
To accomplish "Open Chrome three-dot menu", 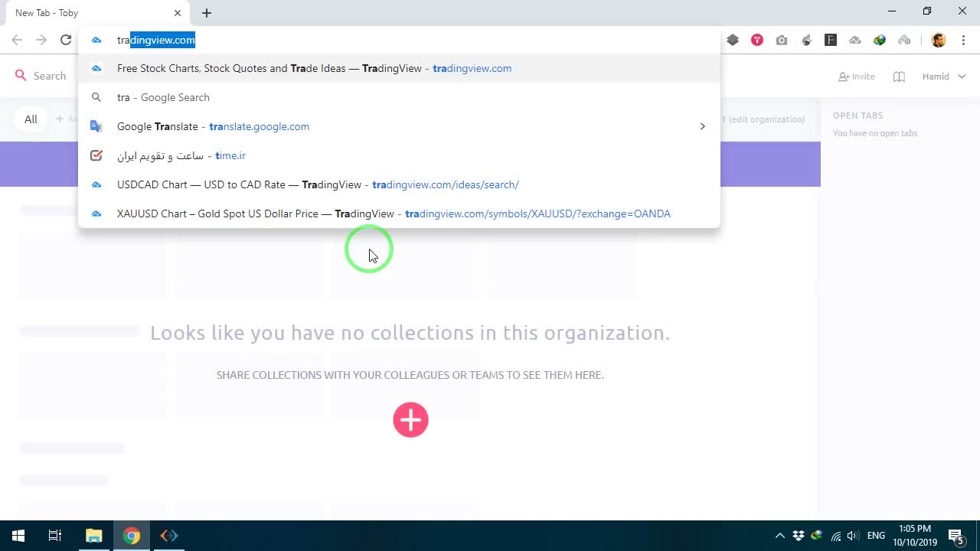I will [x=963, y=40].
